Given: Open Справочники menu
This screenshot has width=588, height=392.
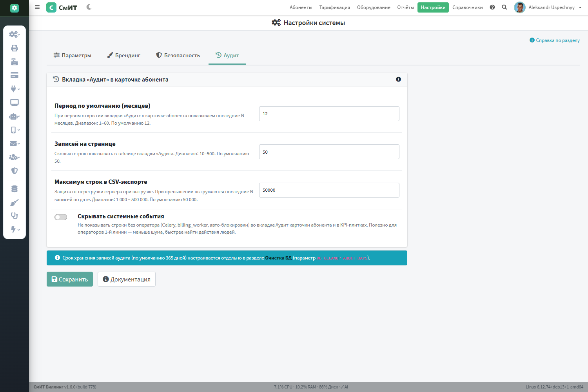Looking at the screenshot, I should [x=468, y=7].
